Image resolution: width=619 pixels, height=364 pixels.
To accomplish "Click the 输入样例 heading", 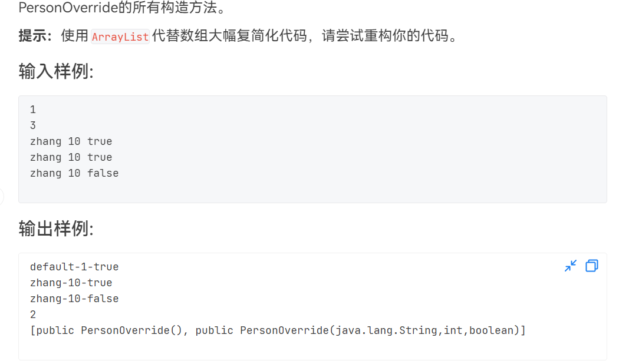I will [x=56, y=72].
